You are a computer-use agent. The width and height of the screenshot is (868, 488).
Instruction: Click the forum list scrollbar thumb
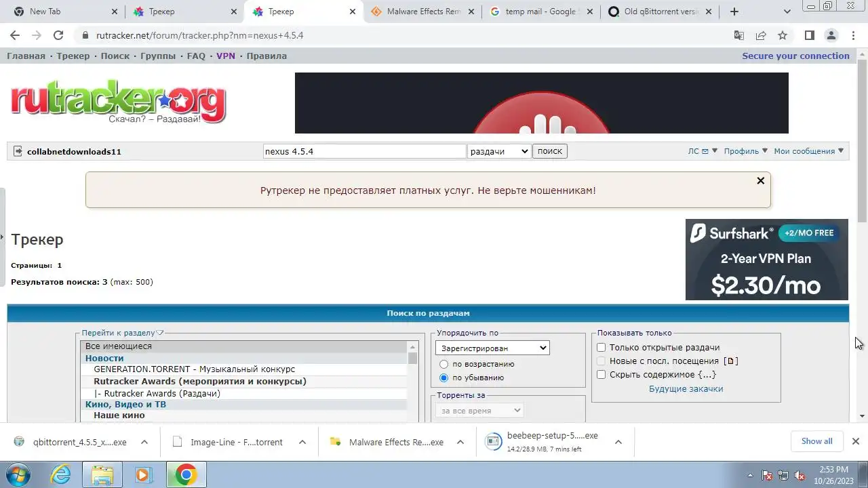tap(412, 358)
